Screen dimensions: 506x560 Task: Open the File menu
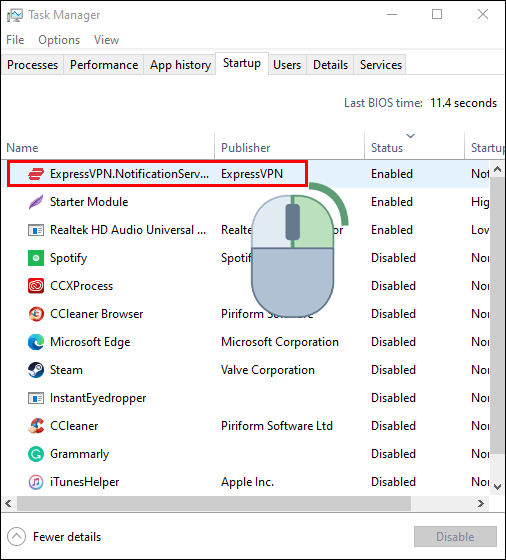(x=15, y=40)
